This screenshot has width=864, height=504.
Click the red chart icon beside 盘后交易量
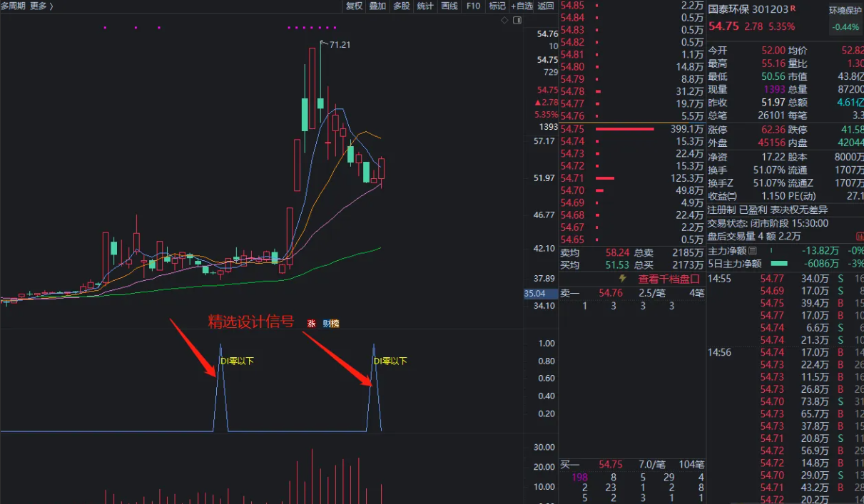pyautogui.click(x=859, y=237)
